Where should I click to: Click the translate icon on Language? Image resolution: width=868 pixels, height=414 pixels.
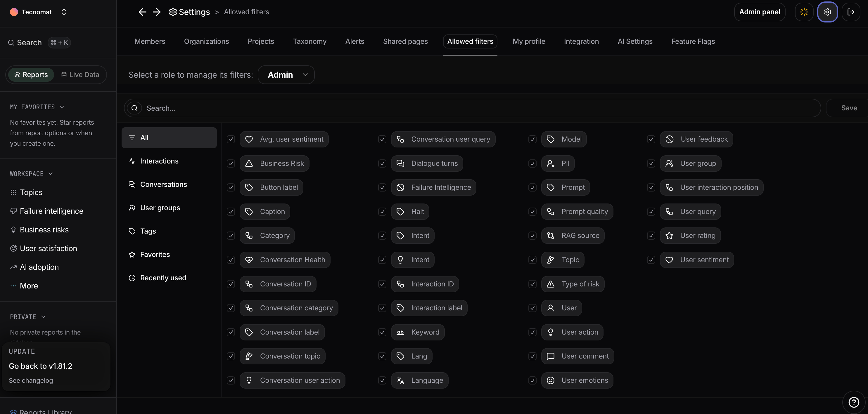[x=400, y=380]
